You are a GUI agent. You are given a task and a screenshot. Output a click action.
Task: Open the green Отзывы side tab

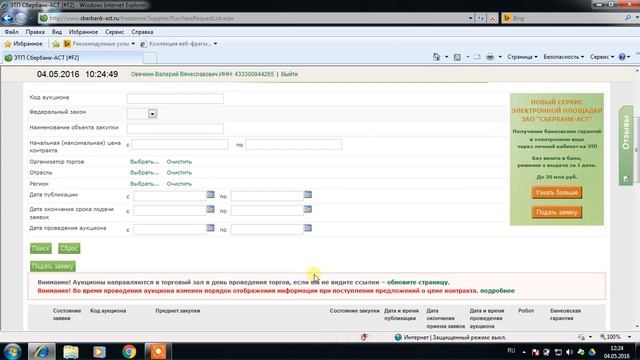[626, 145]
